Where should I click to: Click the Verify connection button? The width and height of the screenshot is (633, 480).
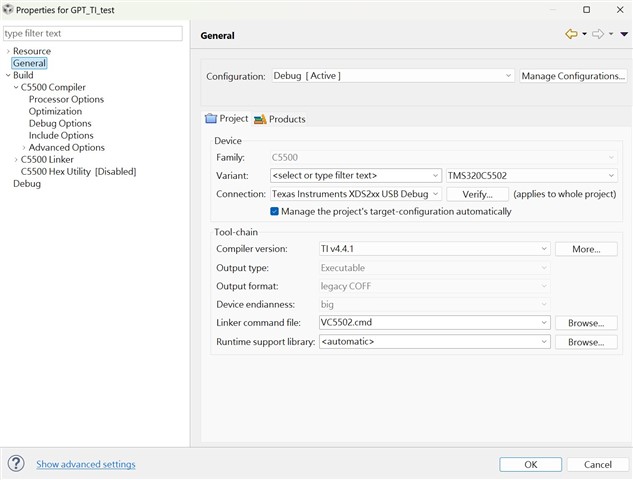(x=477, y=194)
